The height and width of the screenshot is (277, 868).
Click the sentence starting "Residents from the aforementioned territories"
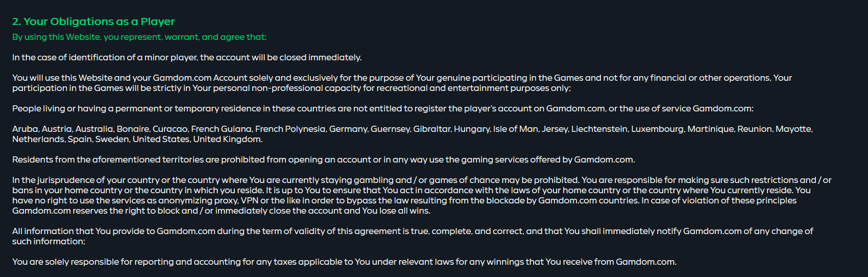324,159
